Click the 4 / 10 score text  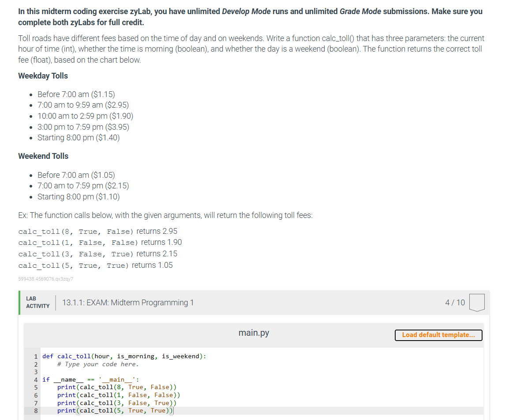tap(455, 303)
